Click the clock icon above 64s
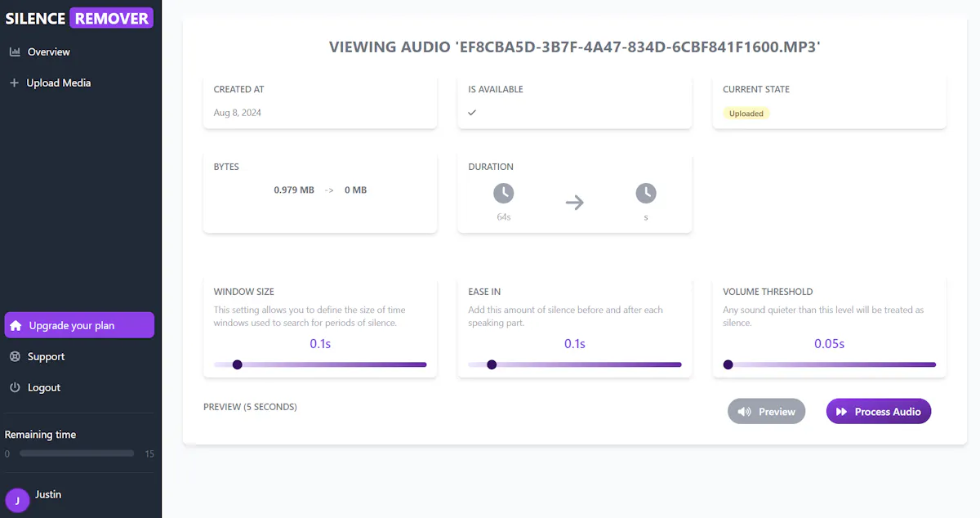Screen dimensions: 980x518 (x=504, y=194)
